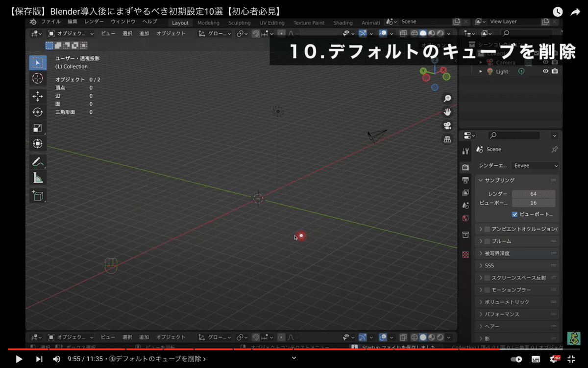The width and height of the screenshot is (588, 368).
Task: Switch perspective/orthographic with the grid icon
Action: [447, 139]
